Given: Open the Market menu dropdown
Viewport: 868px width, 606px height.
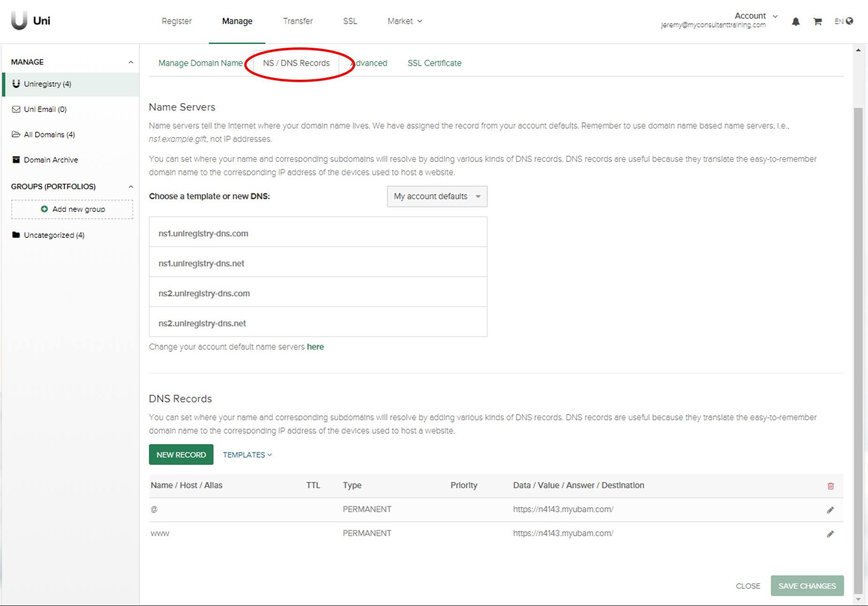Looking at the screenshot, I should (405, 21).
